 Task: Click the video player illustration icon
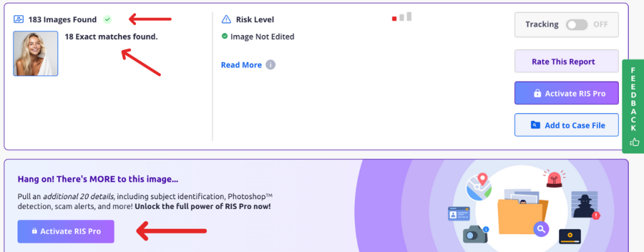coord(570,236)
